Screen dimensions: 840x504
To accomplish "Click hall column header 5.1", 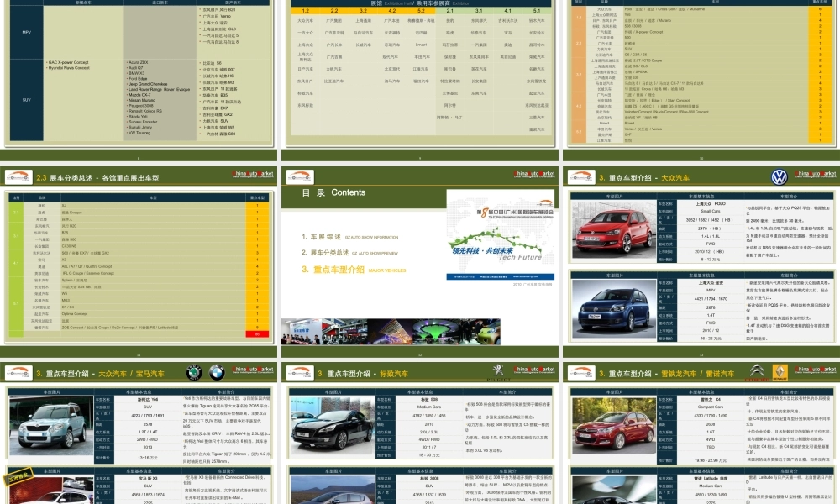I will point(537,11).
